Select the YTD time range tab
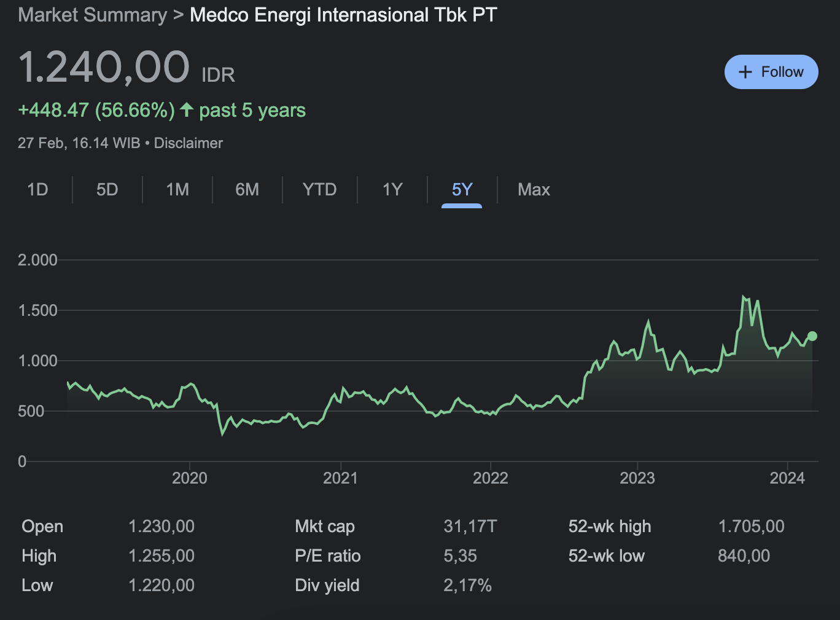This screenshot has width=840, height=620. click(319, 189)
